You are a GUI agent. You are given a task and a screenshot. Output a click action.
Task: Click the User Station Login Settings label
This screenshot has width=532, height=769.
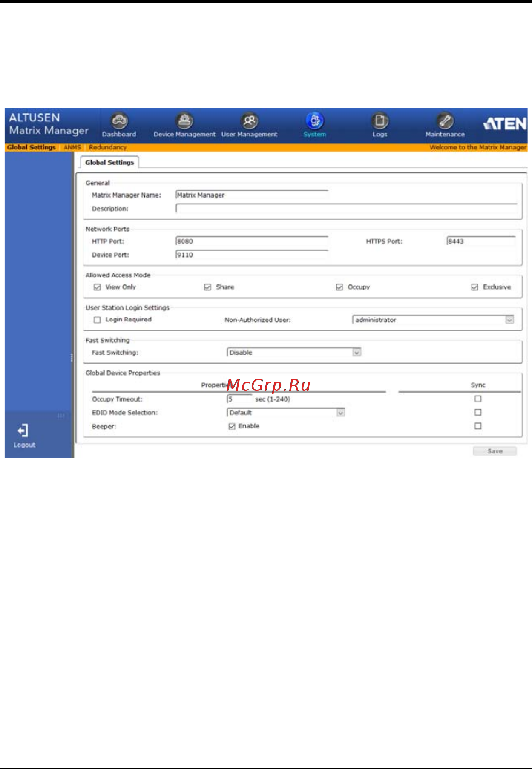coord(127,308)
